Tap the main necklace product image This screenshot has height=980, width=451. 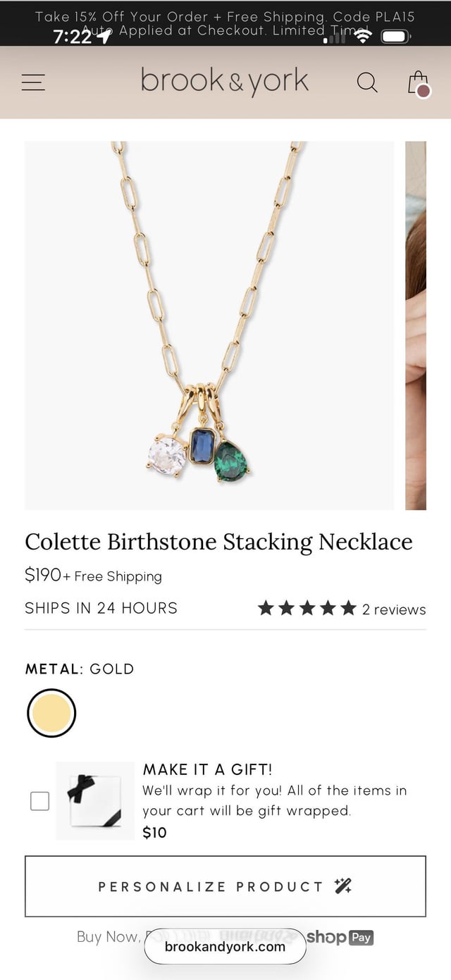click(x=209, y=325)
